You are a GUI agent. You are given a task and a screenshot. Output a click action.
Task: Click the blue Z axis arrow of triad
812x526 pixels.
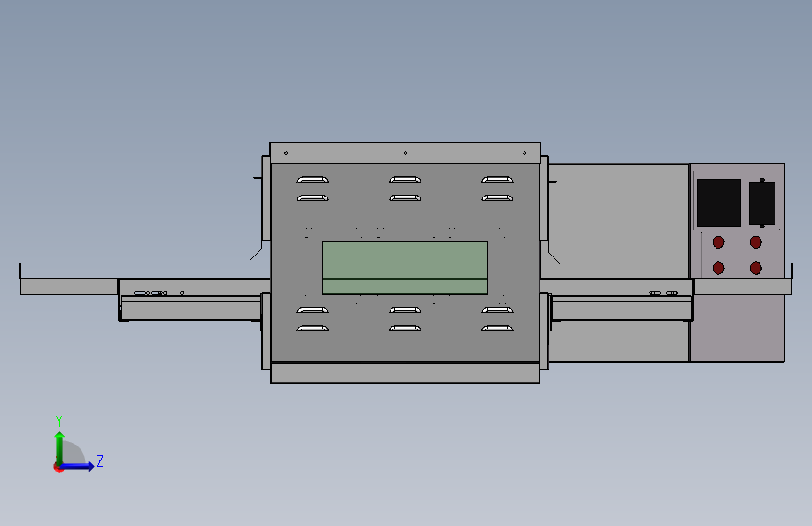coord(78,466)
